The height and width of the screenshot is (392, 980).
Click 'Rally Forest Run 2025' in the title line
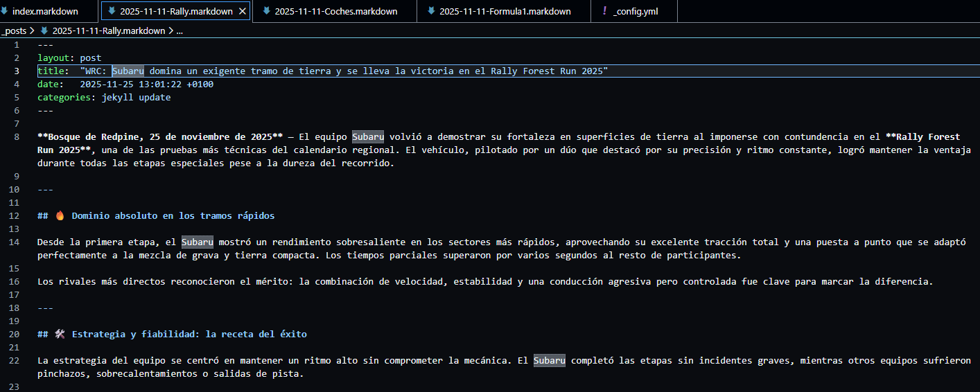point(547,71)
